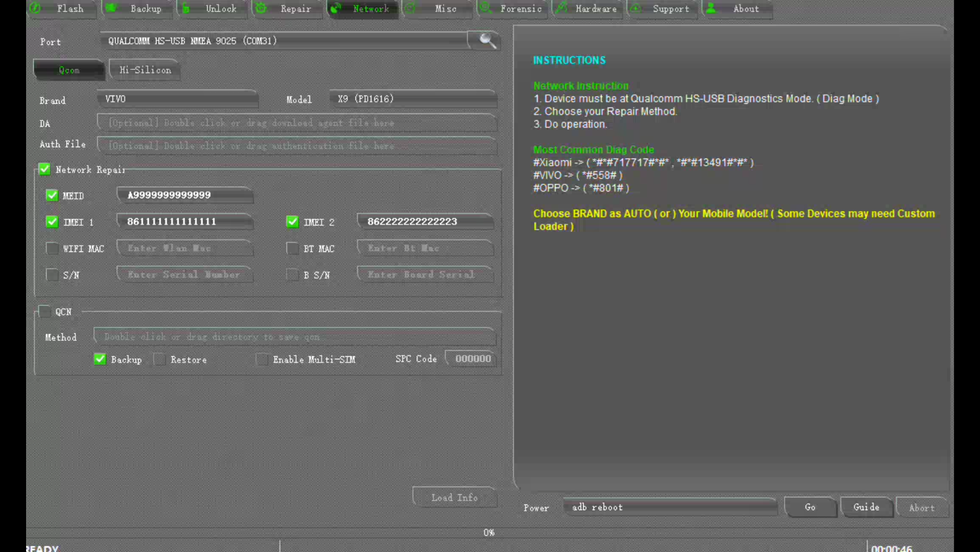Click the port search magnifier icon

487,40
